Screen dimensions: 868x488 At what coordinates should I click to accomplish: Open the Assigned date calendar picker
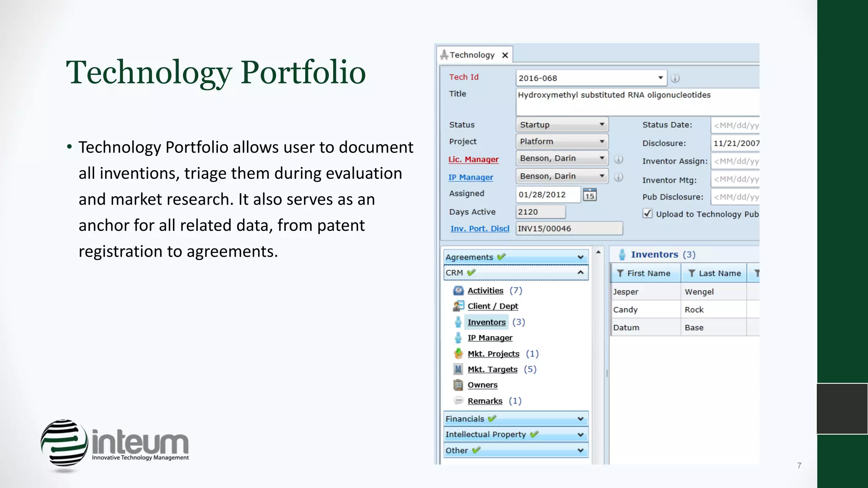pyautogui.click(x=590, y=194)
